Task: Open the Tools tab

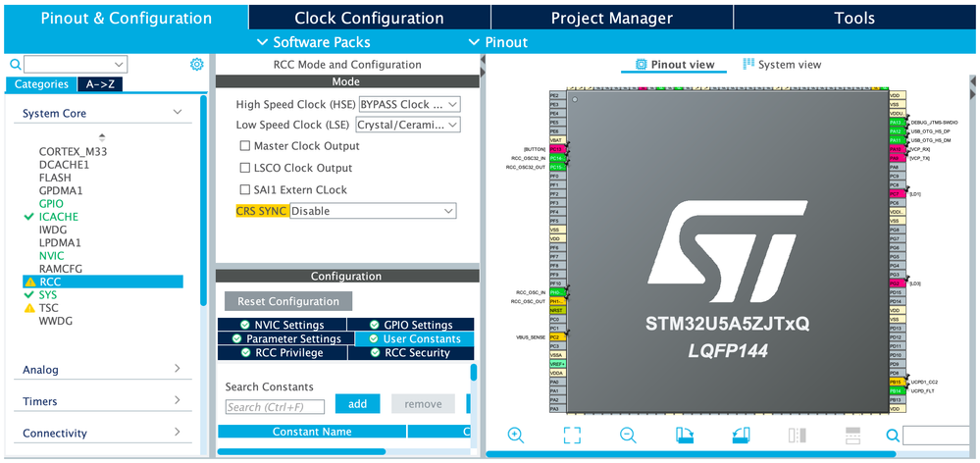Action: 854,18
